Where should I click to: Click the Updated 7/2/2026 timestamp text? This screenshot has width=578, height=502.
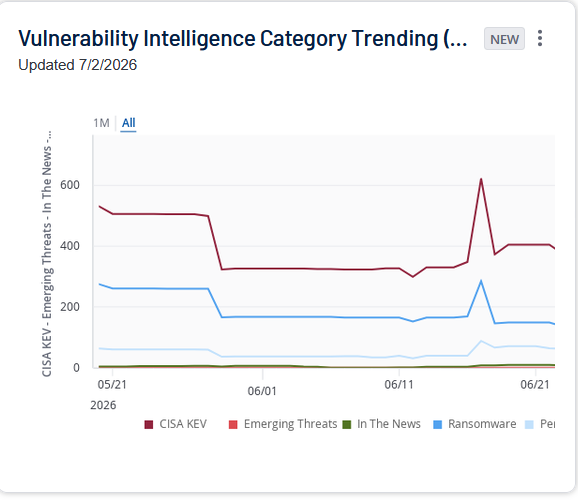pos(77,65)
